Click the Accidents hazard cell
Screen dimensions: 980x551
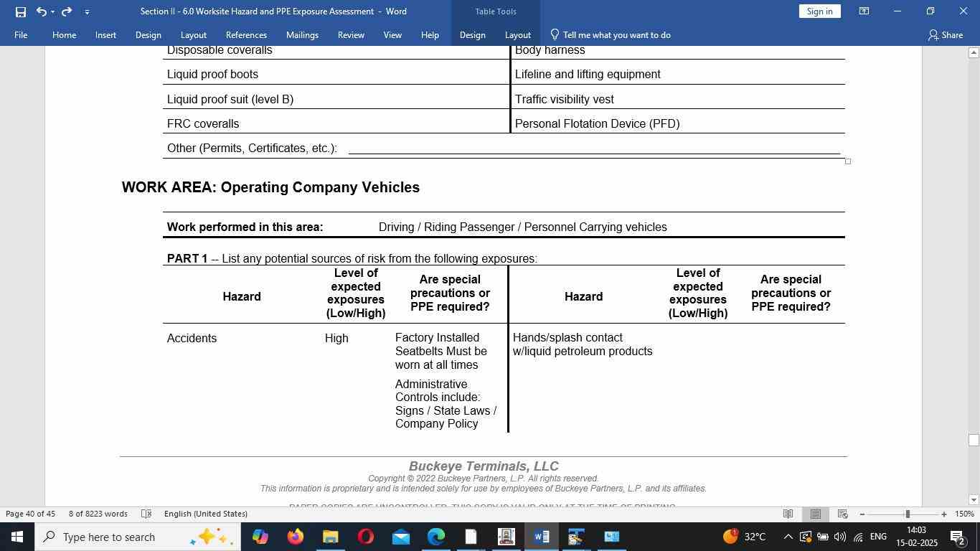(x=192, y=338)
